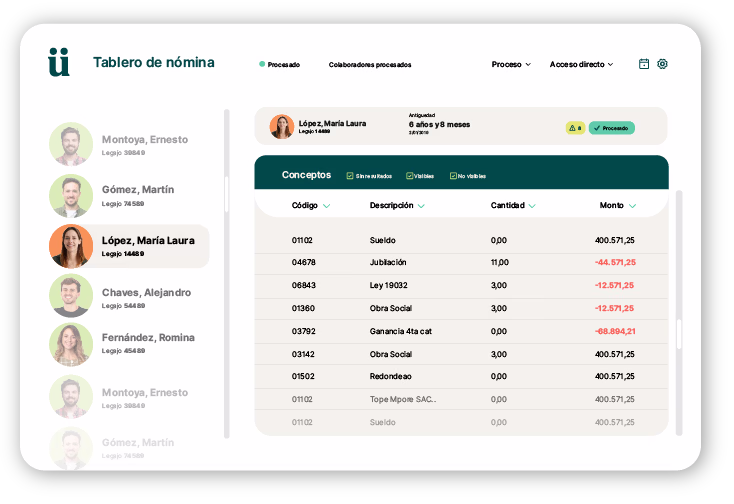This screenshot has width=734, height=504.
Task: Toggle the No visibles checkbox
Action: click(454, 176)
